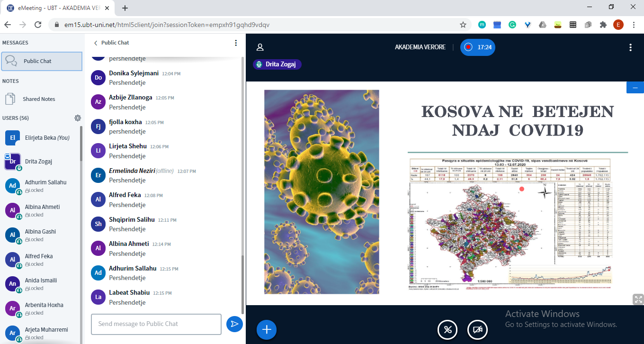Hide the presentation with the minimize button
This screenshot has height=344, width=644.
coord(635,88)
